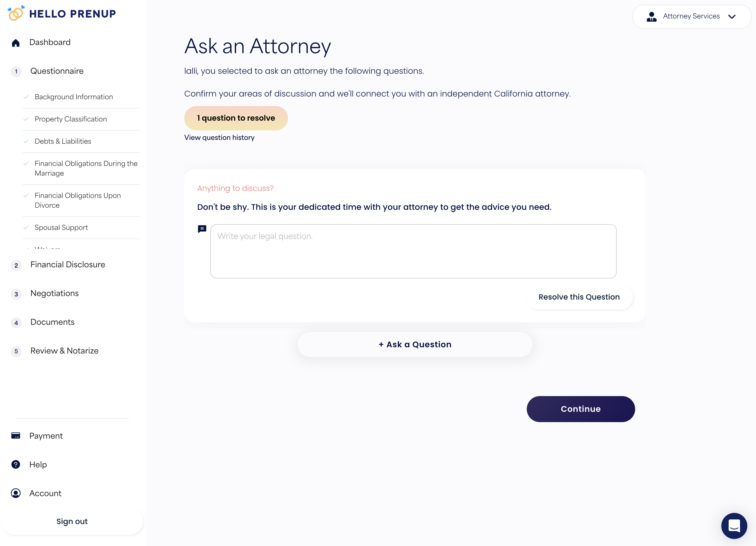Click the Hello Prenup rings logo
This screenshot has width=756, height=546.
pyautogui.click(x=16, y=13)
